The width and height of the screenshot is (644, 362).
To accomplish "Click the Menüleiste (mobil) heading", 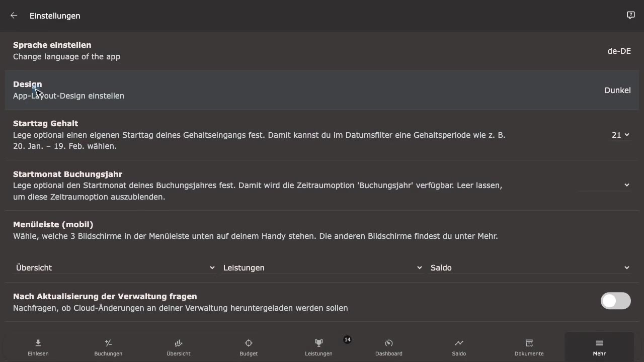I will [53, 224].
